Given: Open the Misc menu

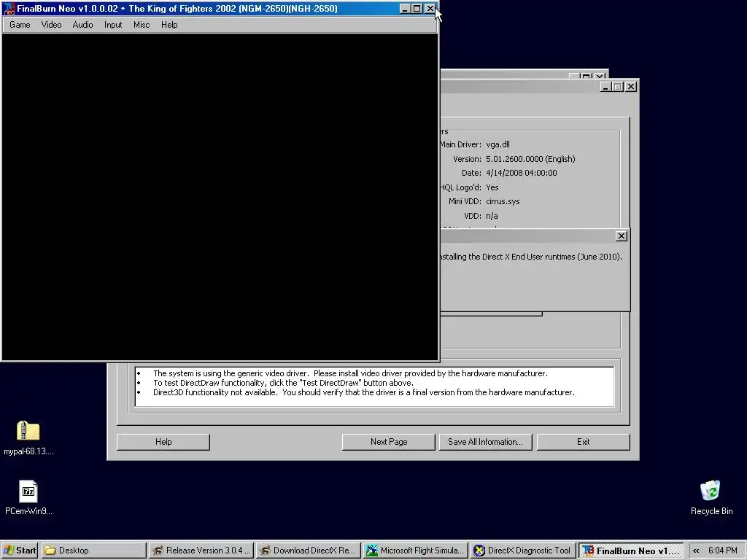Looking at the screenshot, I should 141,25.
